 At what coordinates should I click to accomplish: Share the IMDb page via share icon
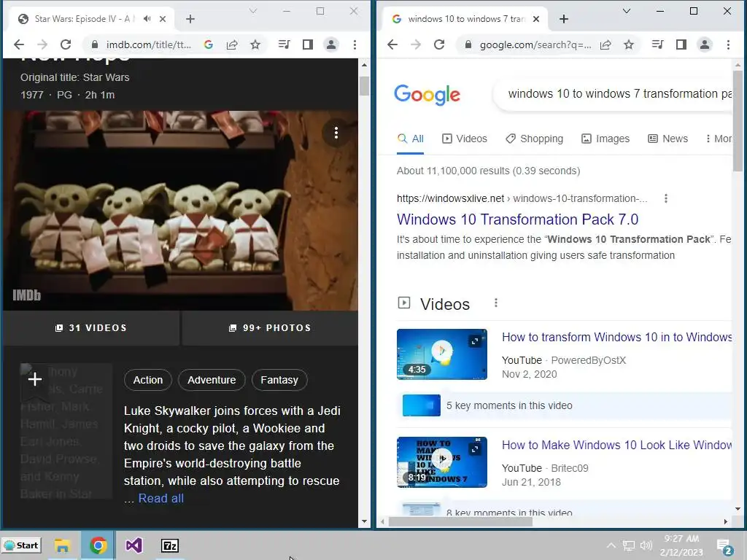point(232,44)
